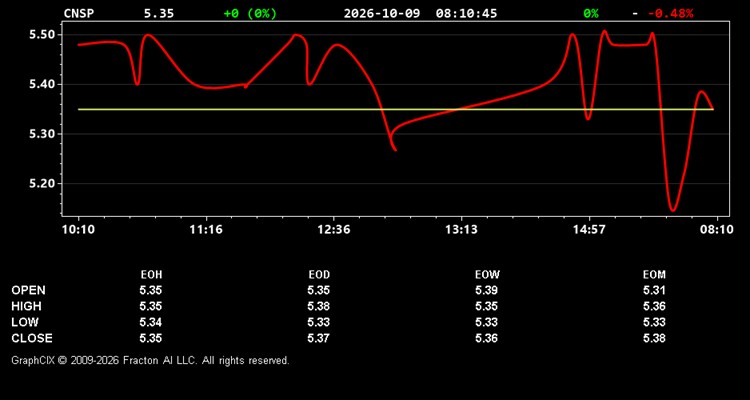Select the LOW row label
750x400 pixels.
pyautogui.click(x=25, y=322)
